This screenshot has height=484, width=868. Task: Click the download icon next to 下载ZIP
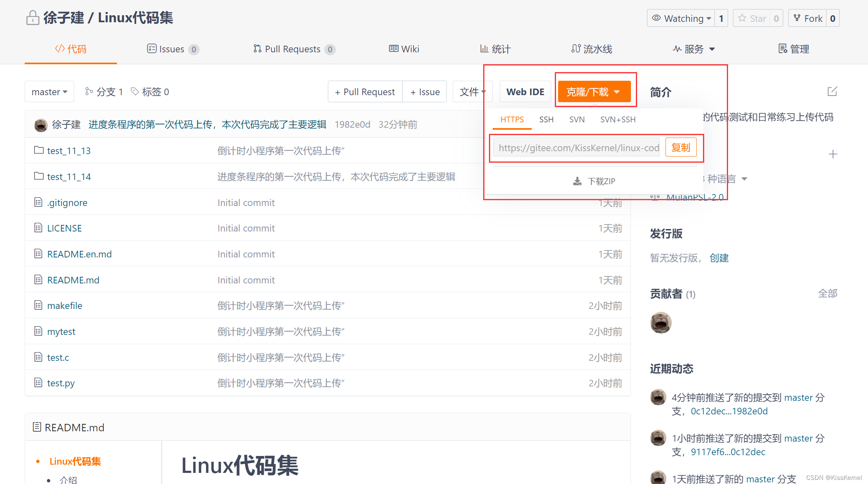coord(577,181)
